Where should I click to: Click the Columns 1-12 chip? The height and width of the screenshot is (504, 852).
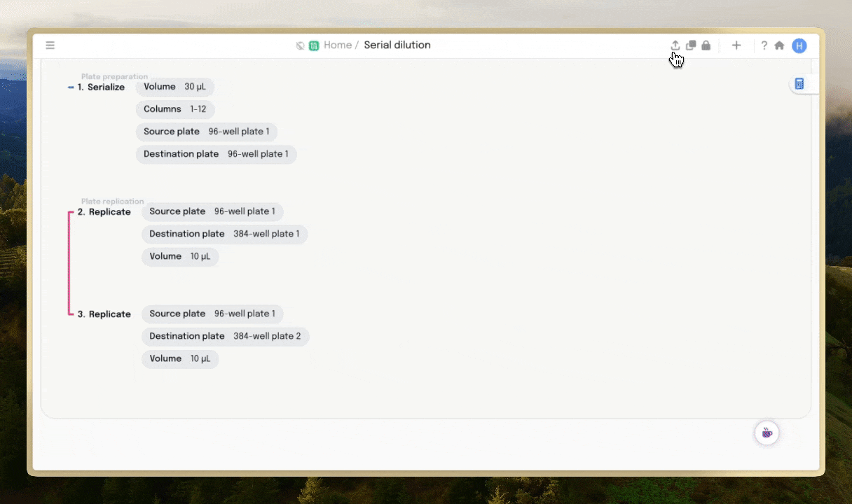point(175,109)
